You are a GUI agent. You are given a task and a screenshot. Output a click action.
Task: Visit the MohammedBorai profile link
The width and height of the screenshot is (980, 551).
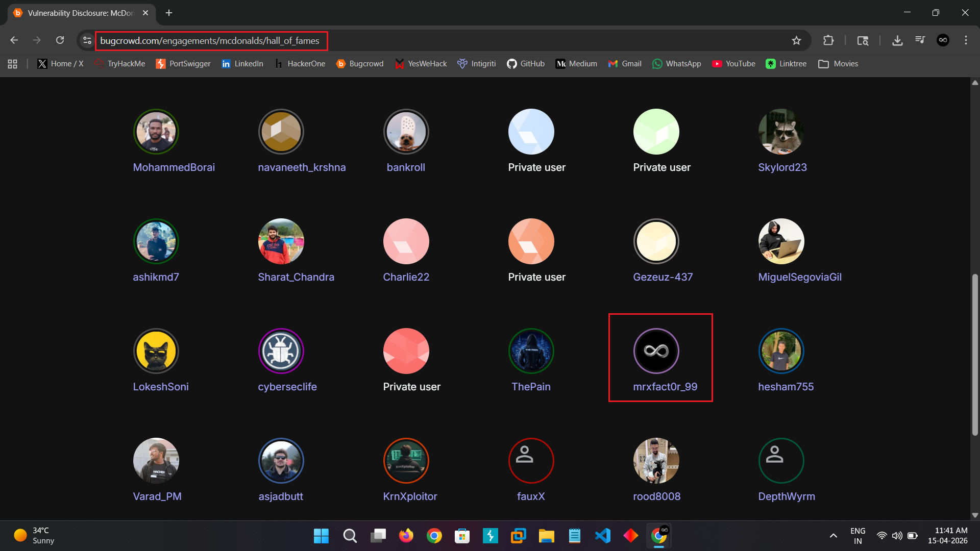click(x=174, y=167)
